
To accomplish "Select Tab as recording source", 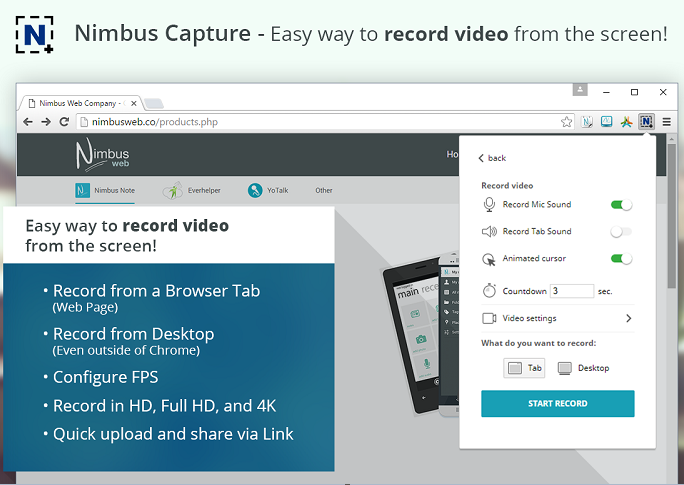I will pos(524,368).
